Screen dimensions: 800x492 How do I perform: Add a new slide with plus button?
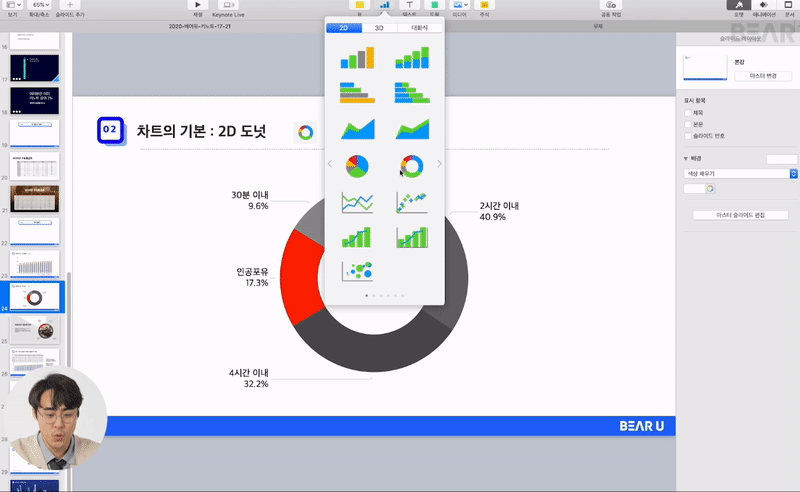pos(70,5)
